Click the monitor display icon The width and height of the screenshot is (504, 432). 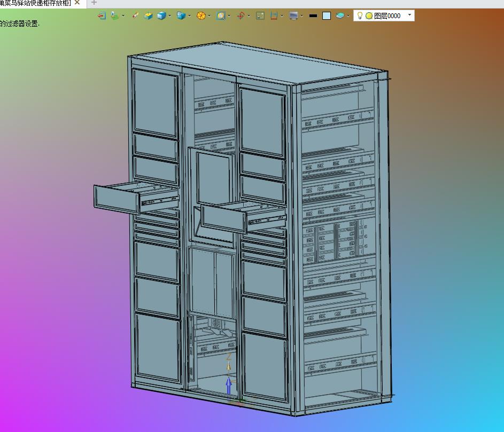point(293,15)
